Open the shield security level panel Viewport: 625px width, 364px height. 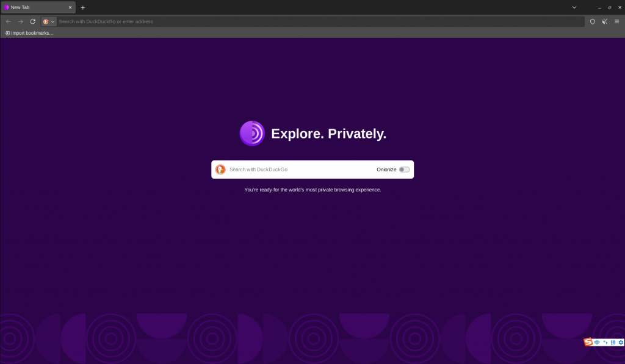592,21
